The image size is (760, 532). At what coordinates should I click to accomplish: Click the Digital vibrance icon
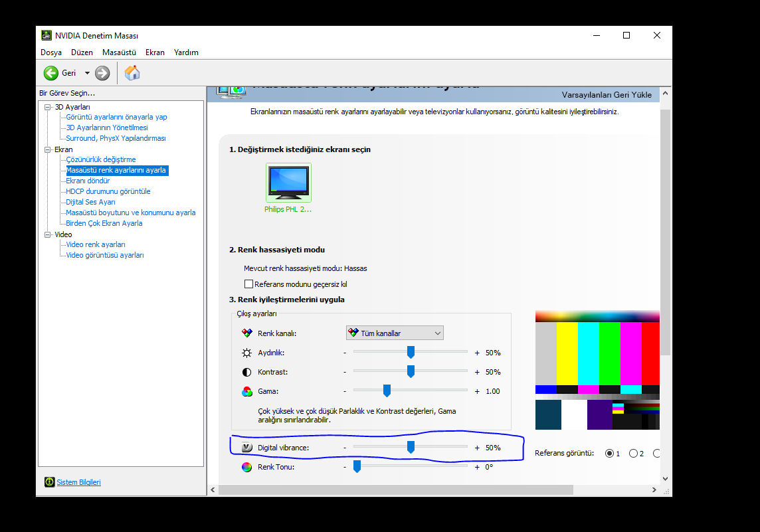point(246,448)
